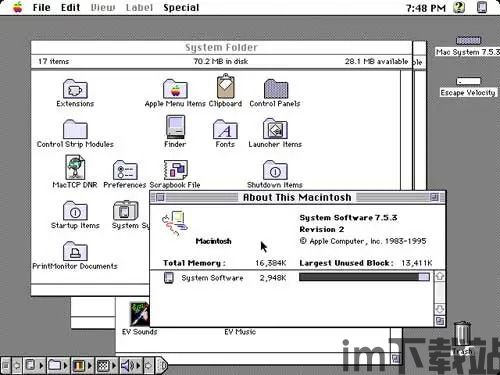Image resolution: width=500 pixels, height=375 pixels.
Task: Click the System Folder window title bar
Action: tap(221, 47)
